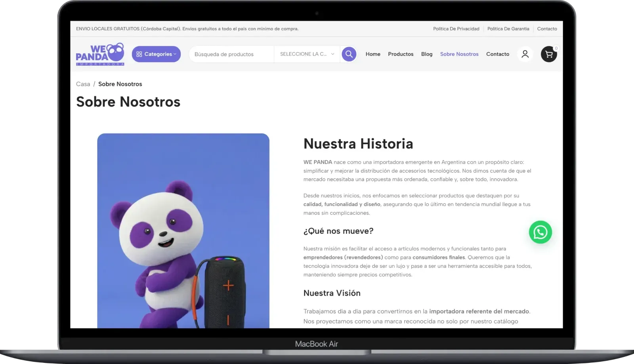
Task: Click the We Panda logo
Action: 100,54
